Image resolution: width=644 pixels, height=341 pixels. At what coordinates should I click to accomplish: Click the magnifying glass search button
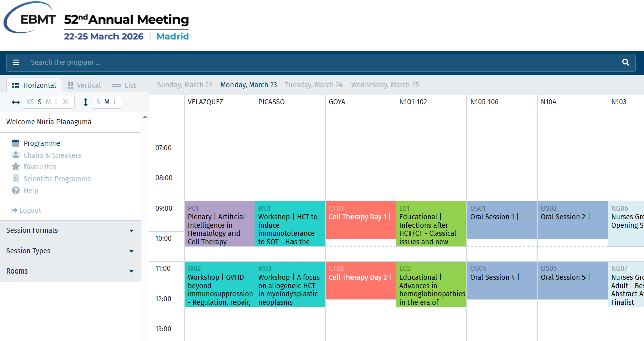[x=626, y=62]
